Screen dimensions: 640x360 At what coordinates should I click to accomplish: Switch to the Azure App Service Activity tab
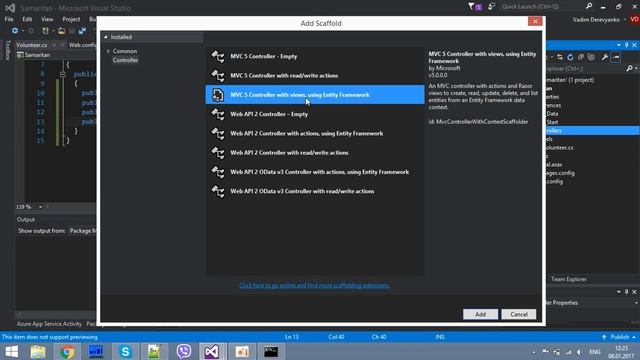tap(49, 324)
